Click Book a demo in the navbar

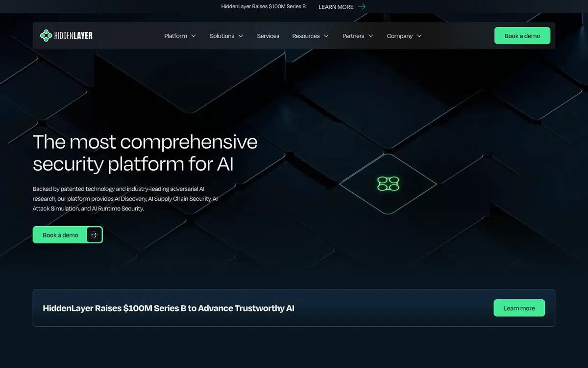(522, 36)
